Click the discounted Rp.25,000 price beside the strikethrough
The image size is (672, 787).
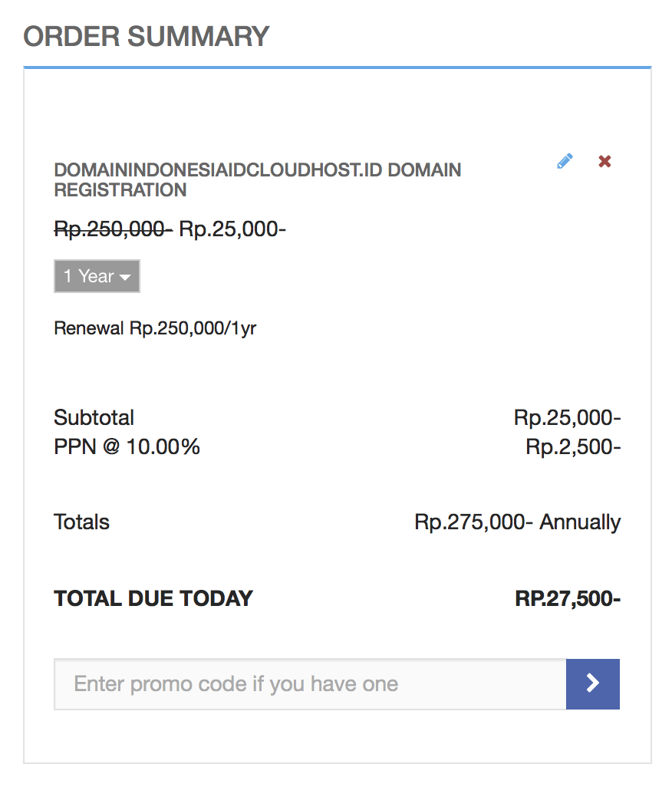pos(232,229)
